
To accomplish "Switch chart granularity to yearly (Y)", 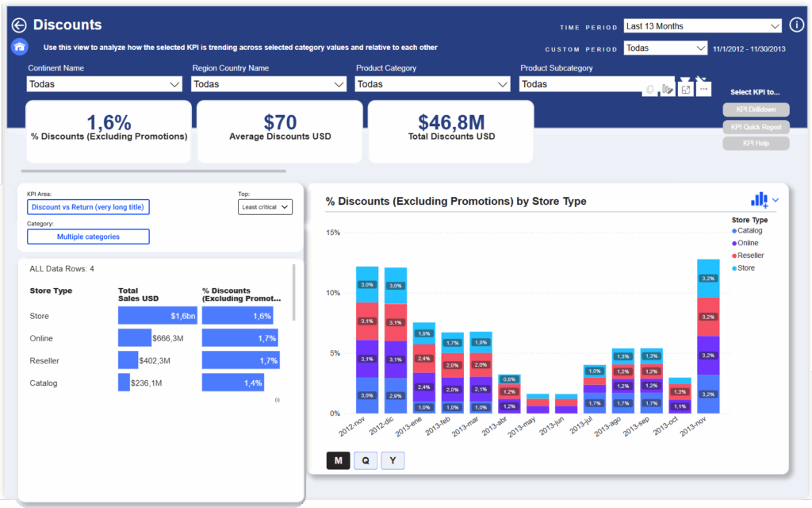I will 393,460.
